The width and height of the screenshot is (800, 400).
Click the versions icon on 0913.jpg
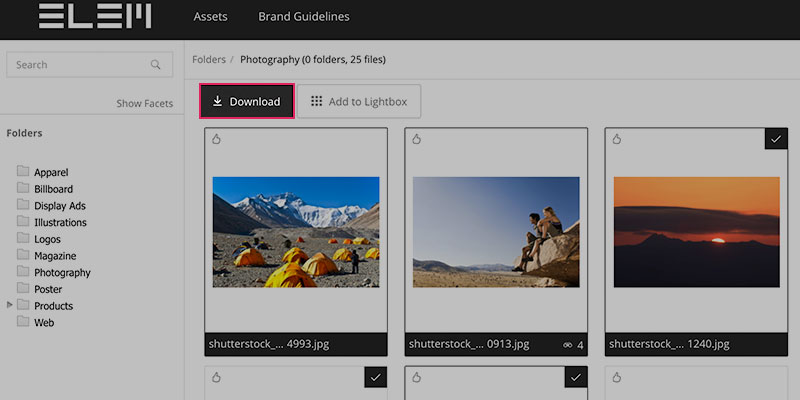pyautogui.click(x=568, y=345)
